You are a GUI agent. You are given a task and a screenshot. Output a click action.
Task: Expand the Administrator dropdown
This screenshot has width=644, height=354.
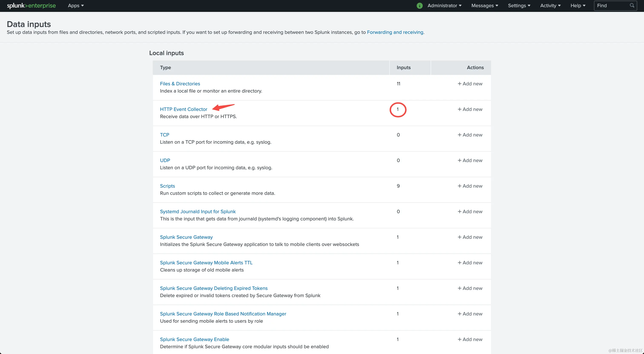click(x=444, y=6)
